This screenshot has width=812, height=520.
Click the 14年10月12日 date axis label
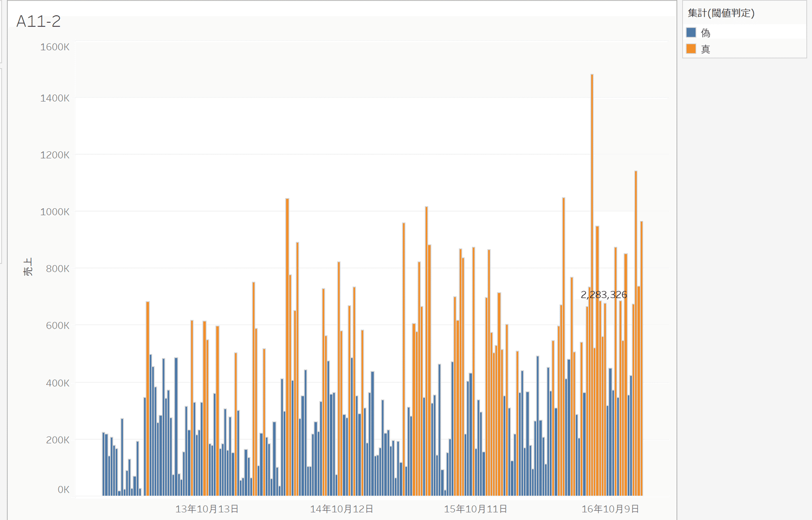[x=342, y=509]
